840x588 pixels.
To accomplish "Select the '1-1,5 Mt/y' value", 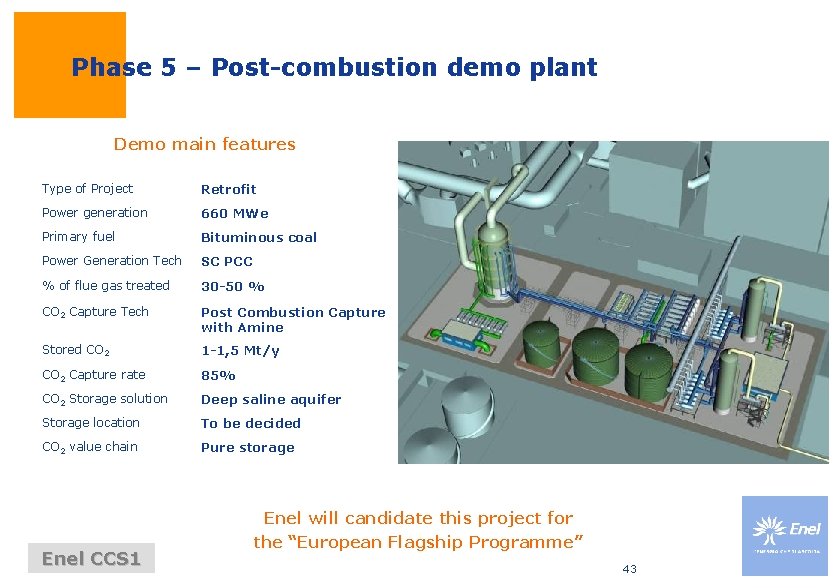I will pyautogui.click(x=240, y=351).
